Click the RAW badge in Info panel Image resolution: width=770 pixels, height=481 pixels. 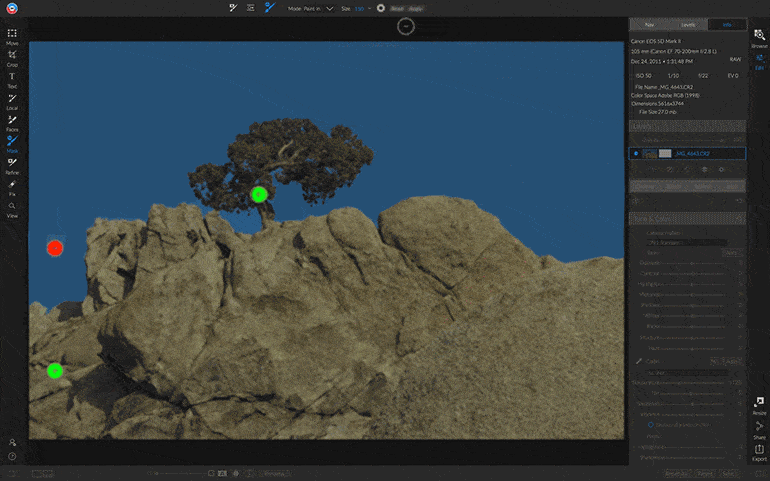click(x=735, y=59)
